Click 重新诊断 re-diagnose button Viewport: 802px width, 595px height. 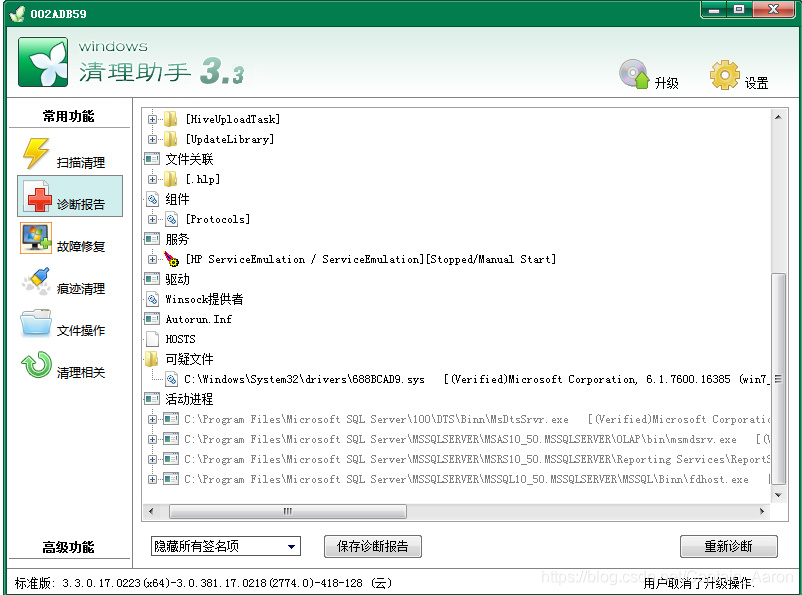728,546
